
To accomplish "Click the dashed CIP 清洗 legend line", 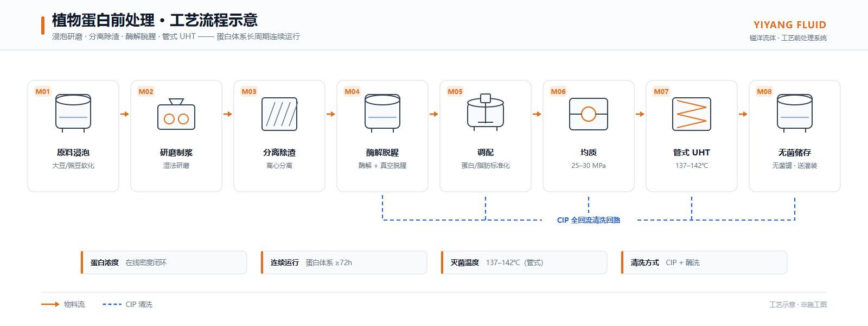I will pyautogui.click(x=112, y=304).
